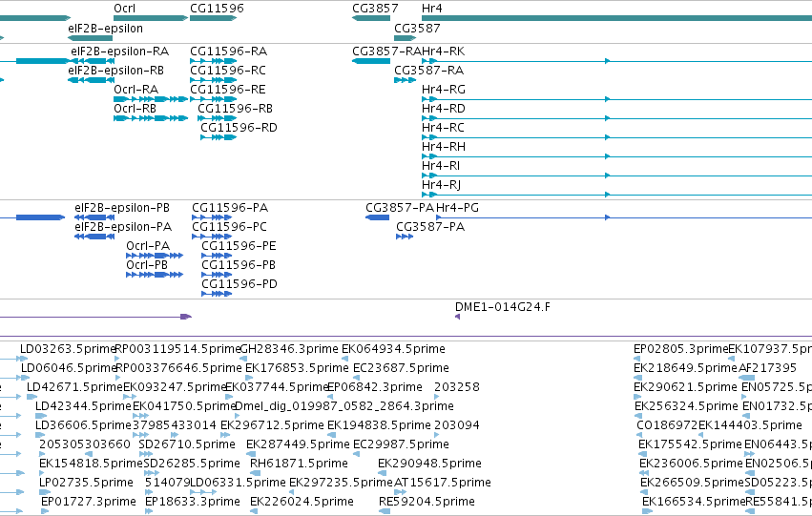
Task: Click the Hr4 gene label
Action: [x=432, y=9]
